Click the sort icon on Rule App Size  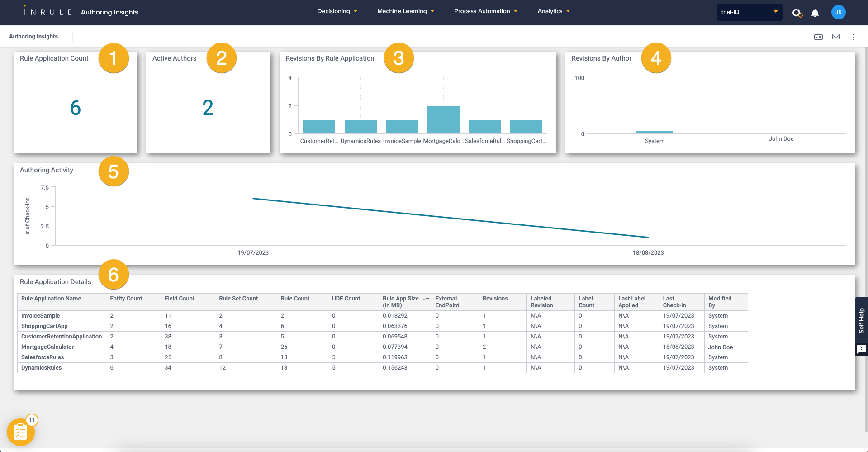(426, 299)
